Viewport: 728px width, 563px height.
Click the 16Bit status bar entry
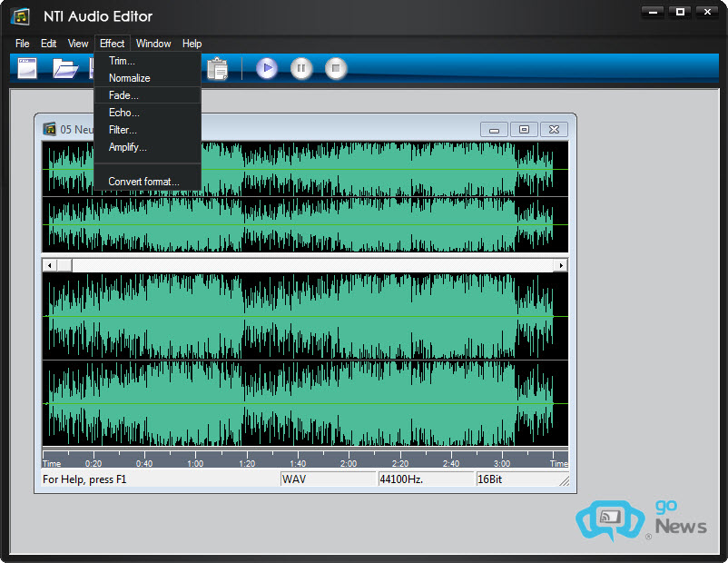[517, 479]
